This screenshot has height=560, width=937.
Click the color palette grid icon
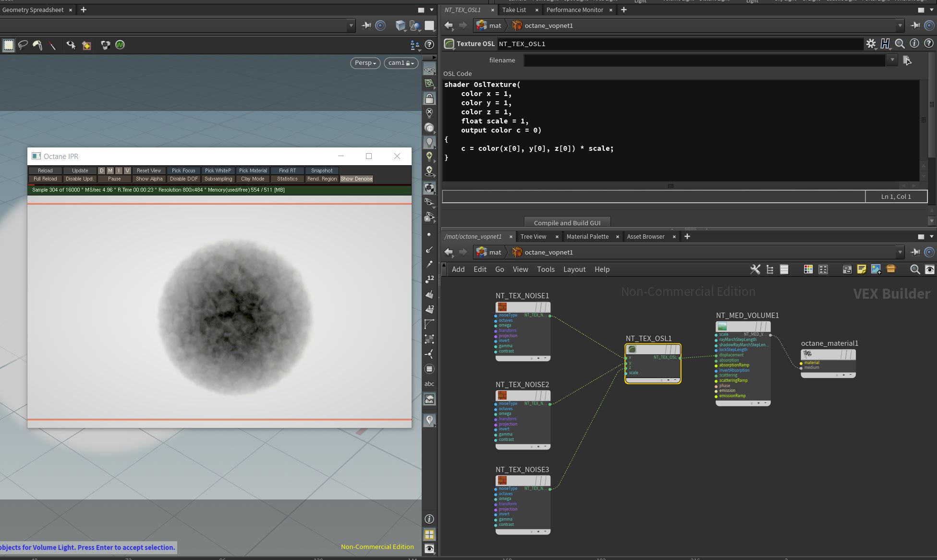click(x=808, y=269)
